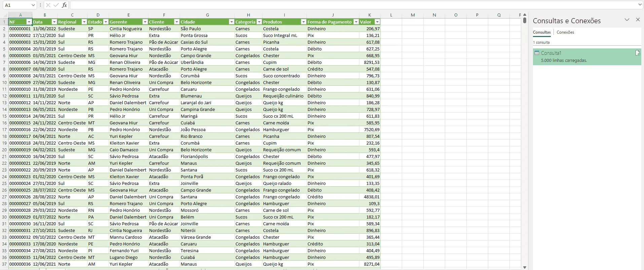644x270 pixels.
Task: Open the pane options chevron for Consultas e Conexões
Action: 627,20
